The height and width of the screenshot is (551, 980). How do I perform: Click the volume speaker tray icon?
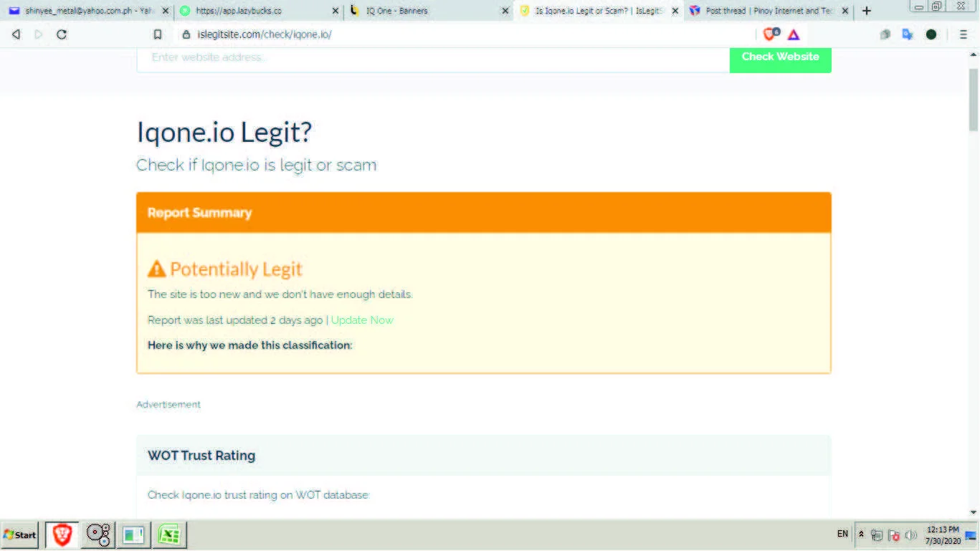pos(911,535)
